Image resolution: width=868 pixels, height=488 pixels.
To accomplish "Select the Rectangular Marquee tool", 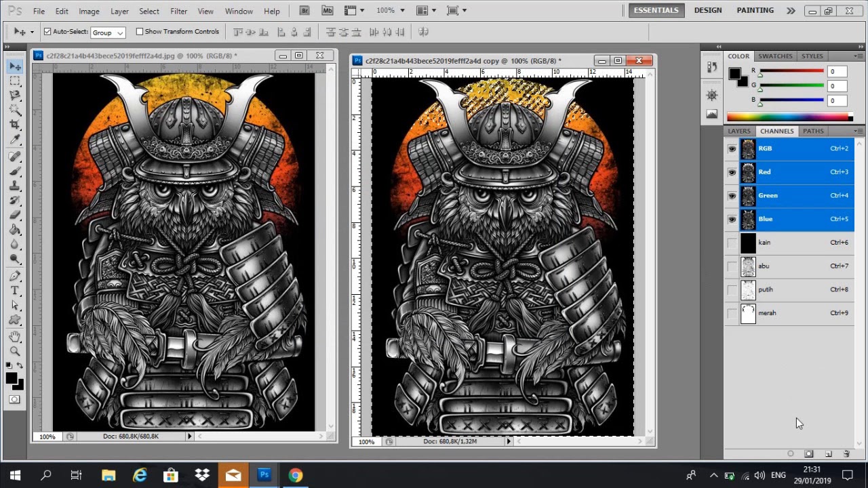I will (x=15, y=81).
